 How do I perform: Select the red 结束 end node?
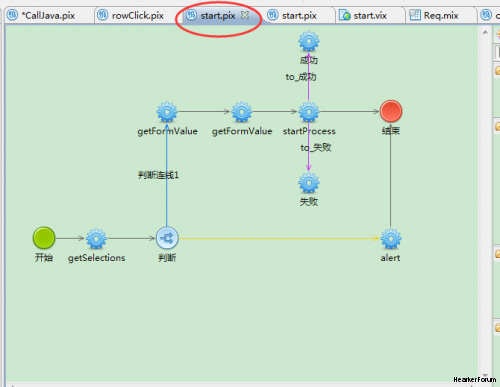coord(391,111)
